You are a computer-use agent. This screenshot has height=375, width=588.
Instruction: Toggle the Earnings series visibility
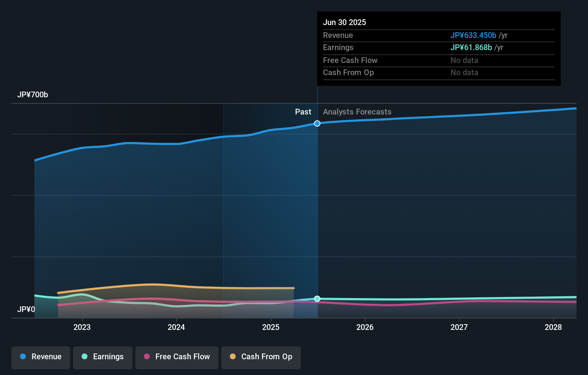pos(102,357)
